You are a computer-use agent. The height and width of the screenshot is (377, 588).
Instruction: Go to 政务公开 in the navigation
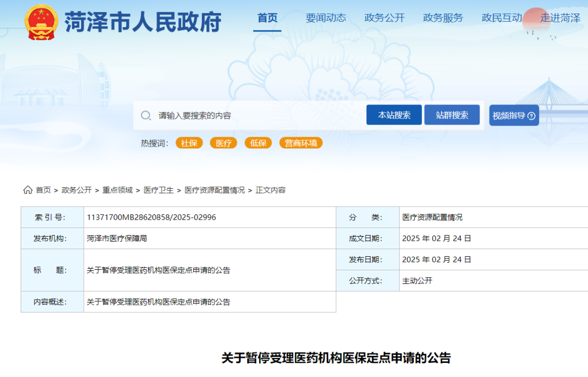384,18
